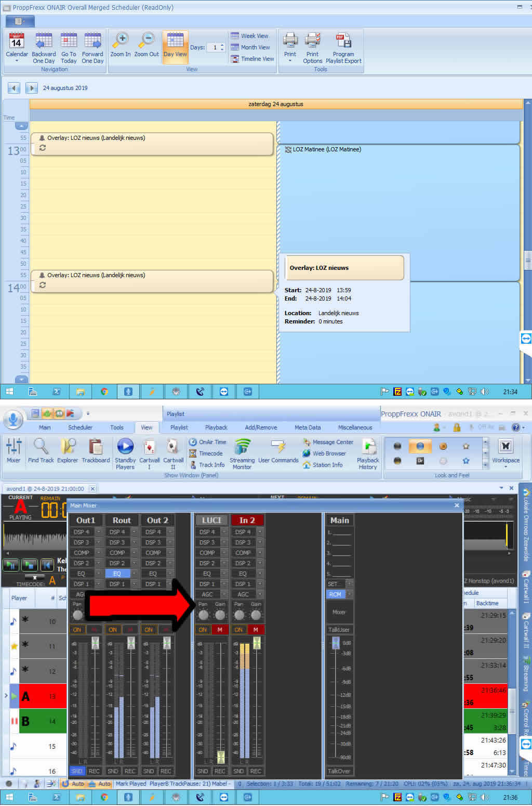Switch scheduler to Week View
Viewport: 532px width, 806px height.
[249, 36]
